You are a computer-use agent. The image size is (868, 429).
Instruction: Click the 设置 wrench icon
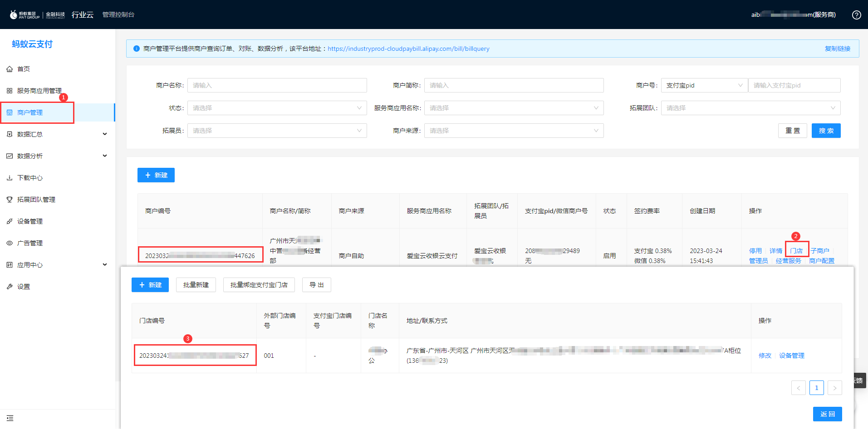pos(10,287)
